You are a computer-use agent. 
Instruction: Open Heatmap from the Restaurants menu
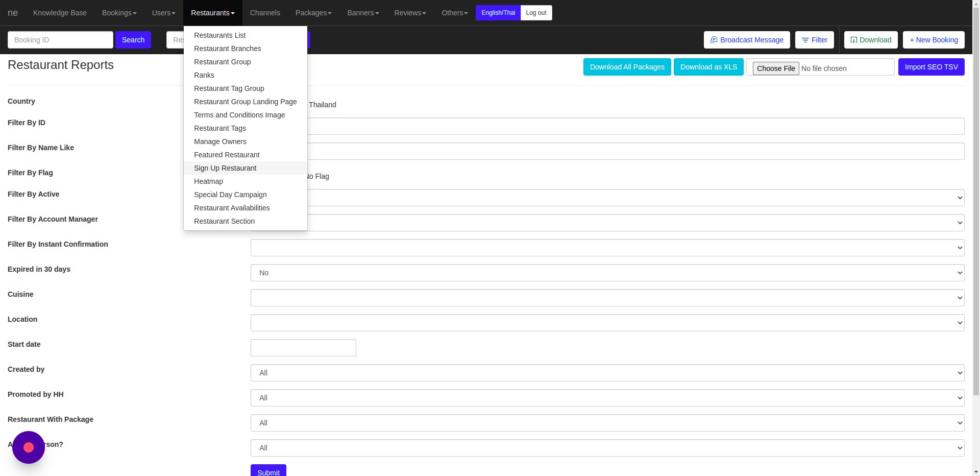pyautogui.click(x=208, y=181)
